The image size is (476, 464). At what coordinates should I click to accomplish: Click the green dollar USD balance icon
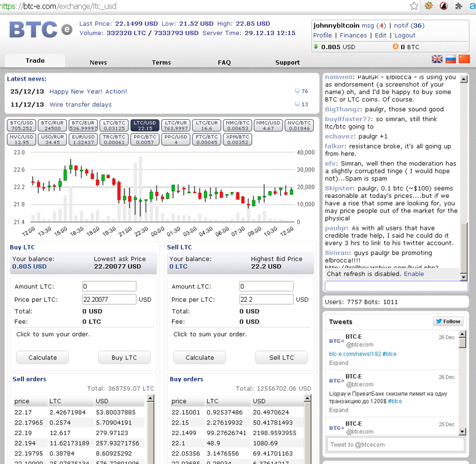[316, 47]
